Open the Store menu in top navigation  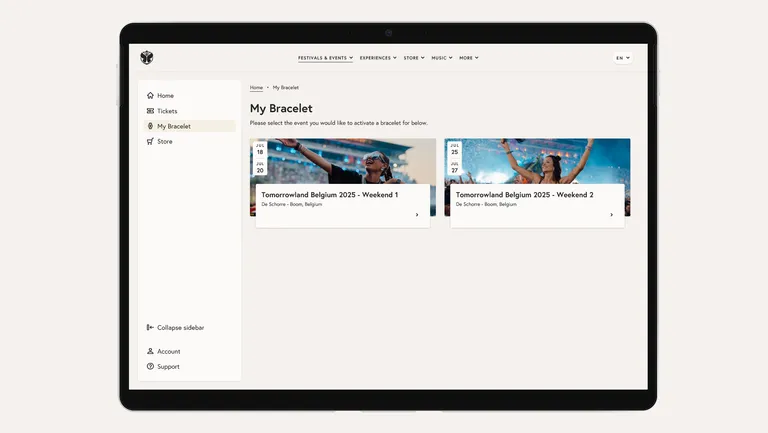click(x=414, y=58)
